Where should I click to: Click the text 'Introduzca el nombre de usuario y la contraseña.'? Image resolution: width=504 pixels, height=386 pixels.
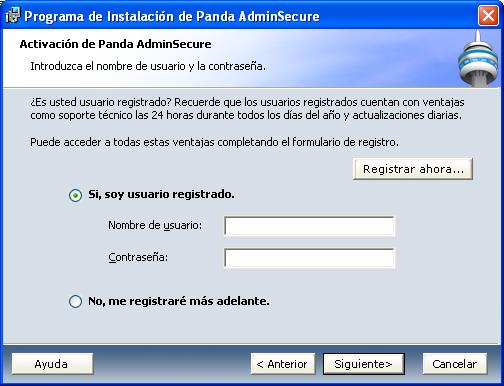pos(148,66)
